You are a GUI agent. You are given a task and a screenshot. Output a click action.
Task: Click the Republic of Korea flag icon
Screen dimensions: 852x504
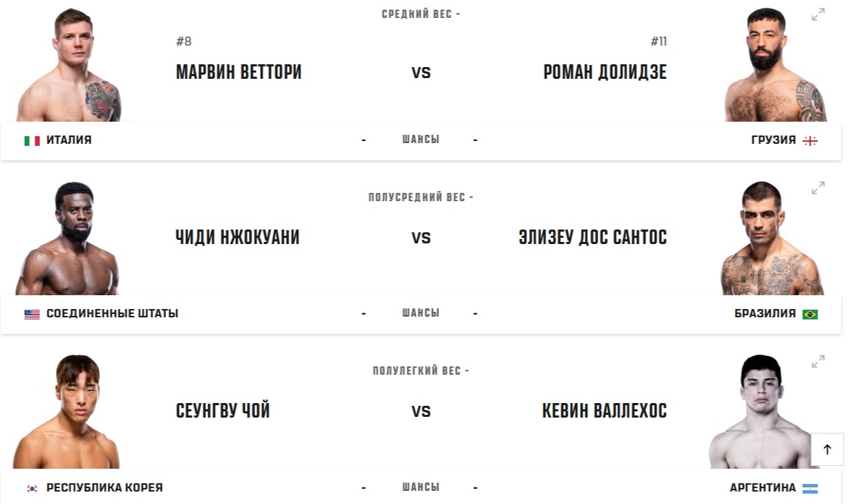tap(32, 488)
